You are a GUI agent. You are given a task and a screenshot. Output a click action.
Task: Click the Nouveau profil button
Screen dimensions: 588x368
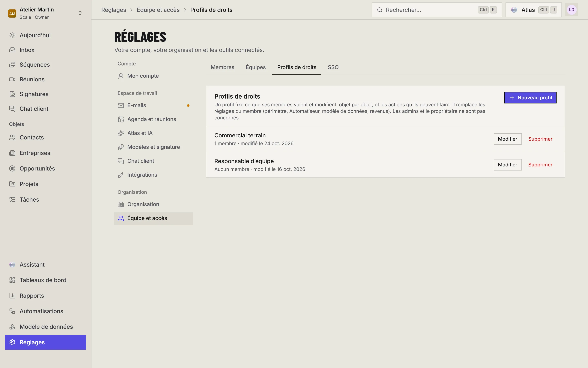point(530,98)
